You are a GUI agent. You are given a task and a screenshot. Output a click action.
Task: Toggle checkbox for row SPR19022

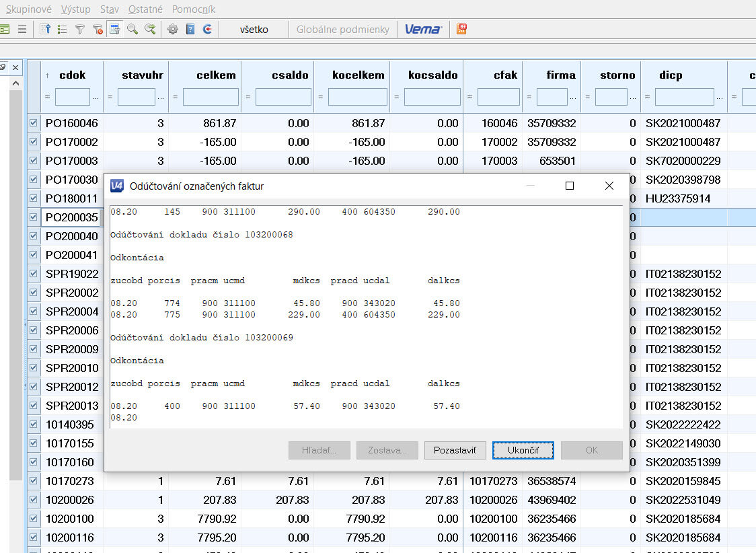coord(33,273)
